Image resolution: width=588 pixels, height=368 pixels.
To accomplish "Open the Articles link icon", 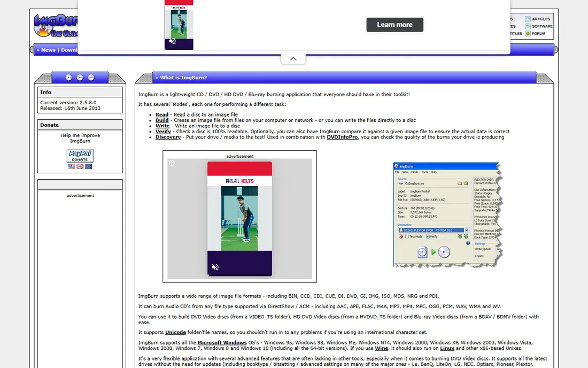I will pos(528,19).
